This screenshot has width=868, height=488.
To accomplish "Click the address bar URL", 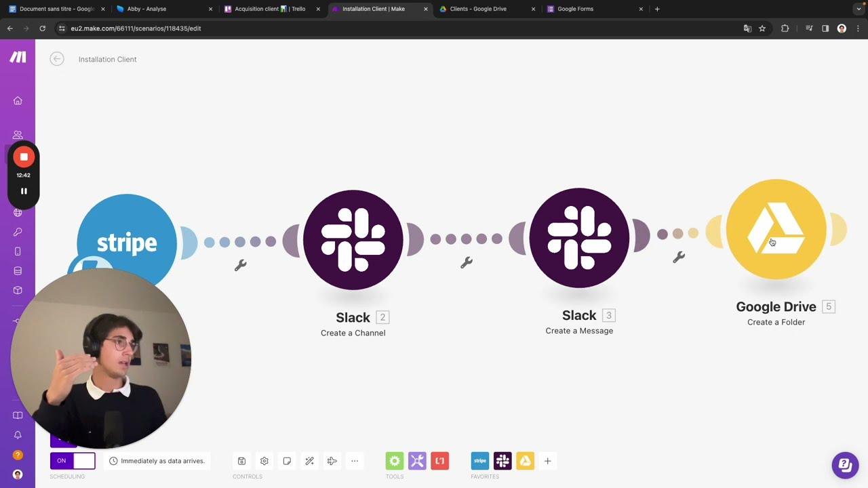I will [x=136, y=28].
